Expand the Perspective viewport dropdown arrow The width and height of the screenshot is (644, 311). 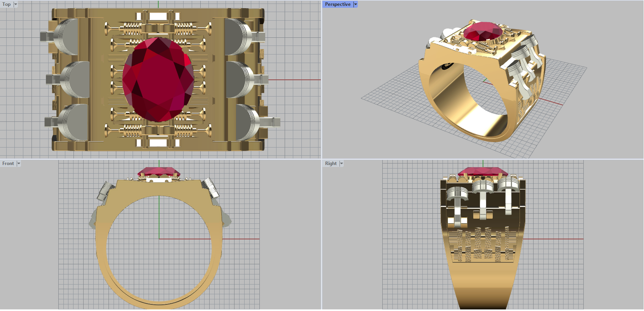pos(355,4)
